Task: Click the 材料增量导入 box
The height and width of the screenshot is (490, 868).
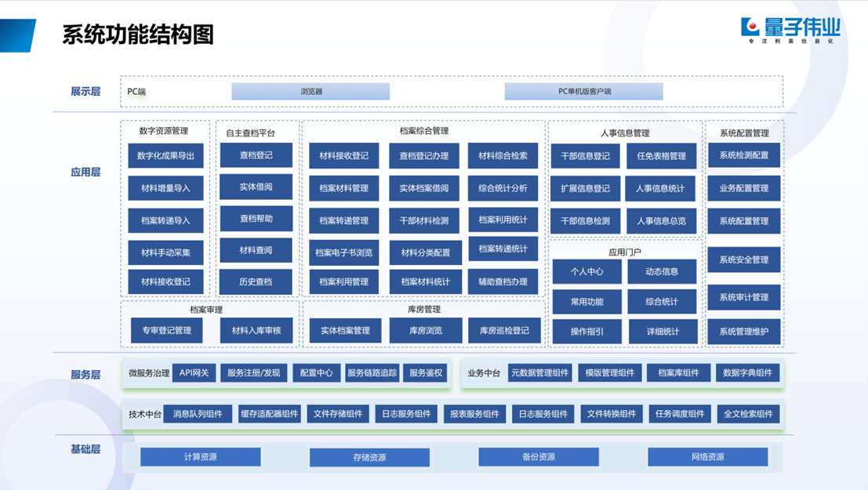Action: coord(165,188)
